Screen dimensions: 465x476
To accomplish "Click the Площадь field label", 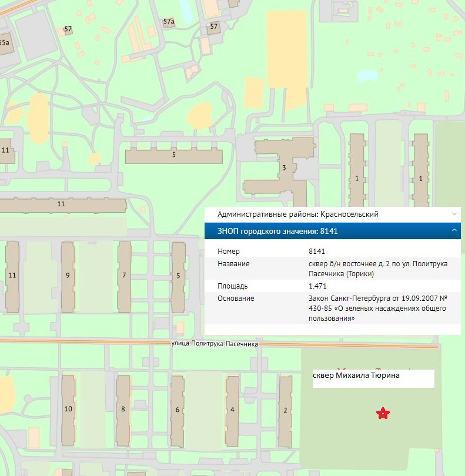I will pos(232,286).
